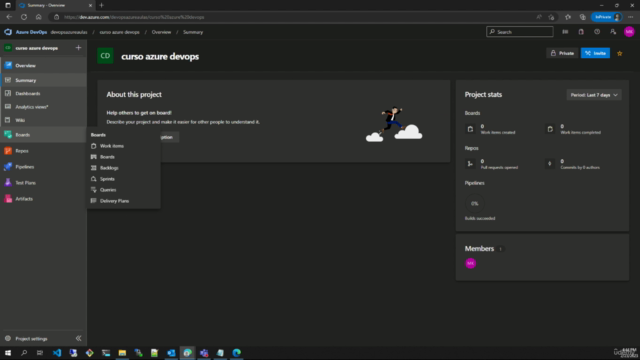Collapse the sidebar navigation
The height and width of the screenshot is (360, 640).
(78, 338)
